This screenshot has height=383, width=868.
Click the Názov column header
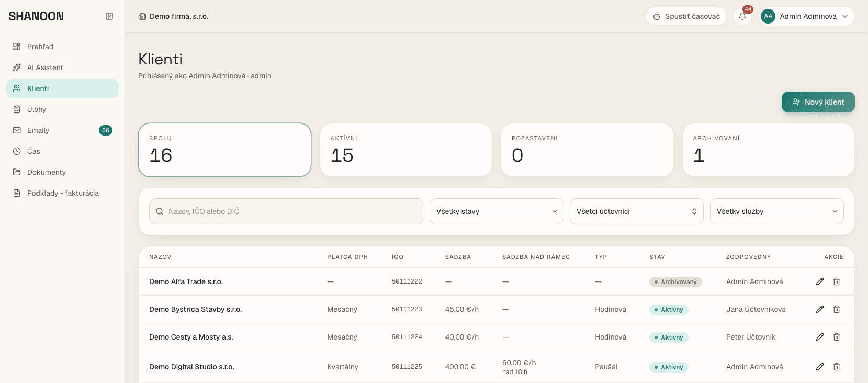tap(160, 257)
